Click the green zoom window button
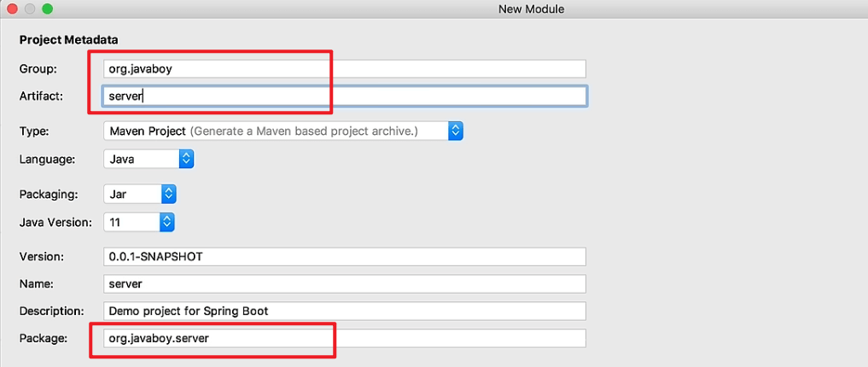The width and height of the screenshot is (868, 367). (x=47, y=9)
